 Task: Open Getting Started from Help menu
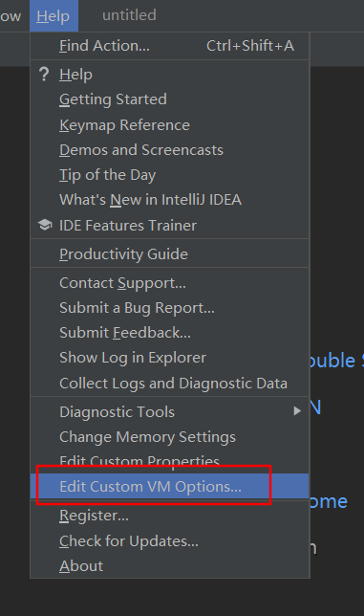170,99
